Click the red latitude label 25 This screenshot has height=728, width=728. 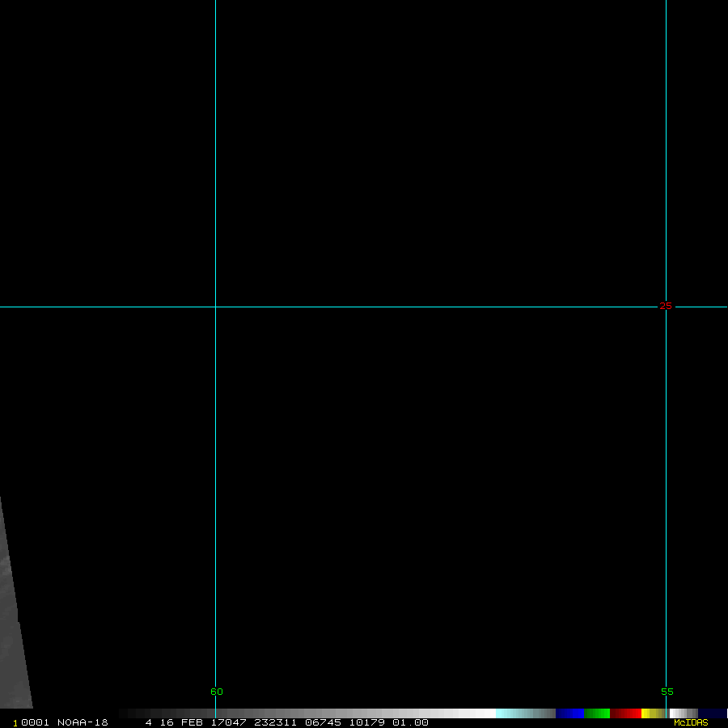pos(666,306)
